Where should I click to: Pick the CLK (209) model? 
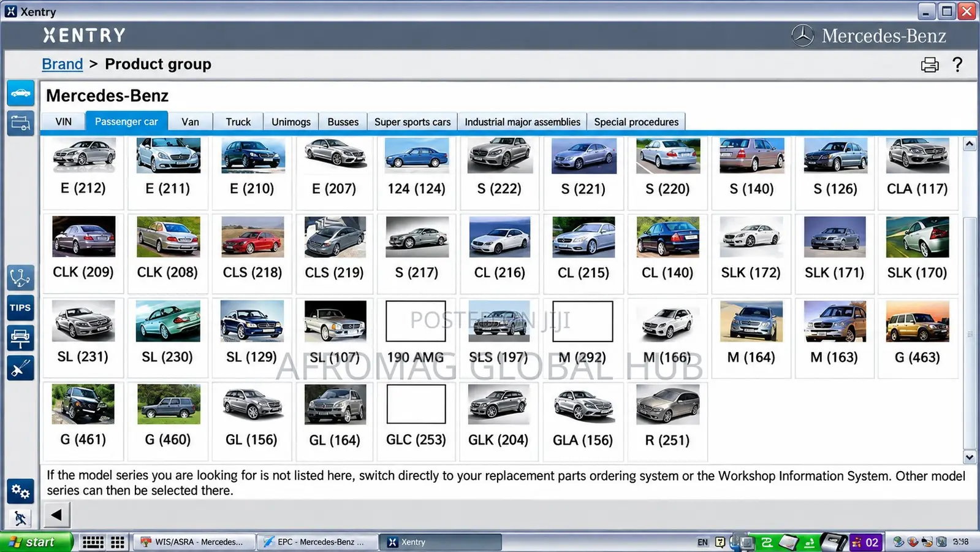[83, 253]
